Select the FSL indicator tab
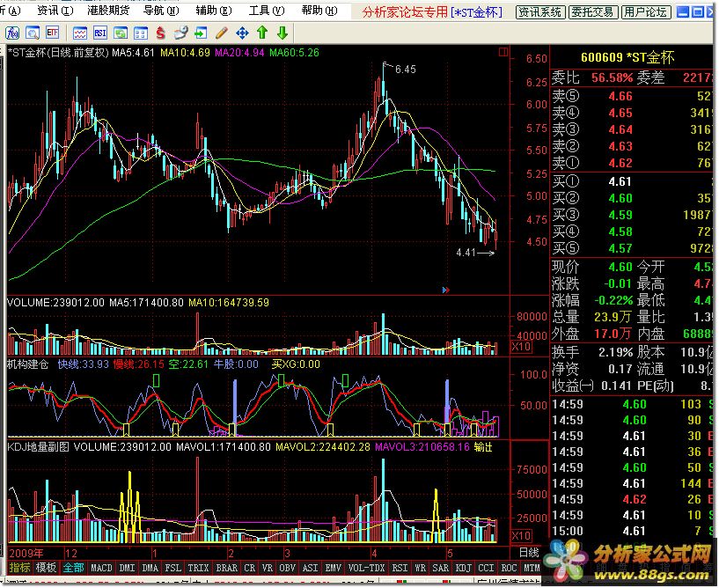The image size is (719, 588). point(172,568)
